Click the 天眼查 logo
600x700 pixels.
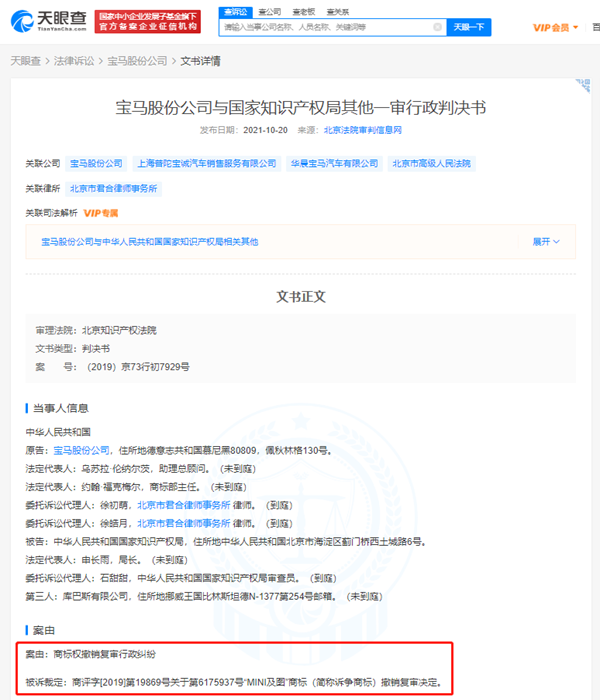coord(48,21)
